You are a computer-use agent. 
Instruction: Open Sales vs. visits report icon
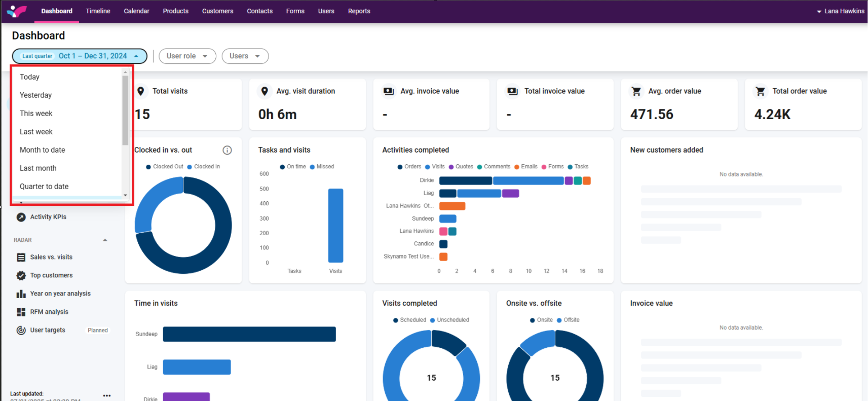[x=21, y=258]
